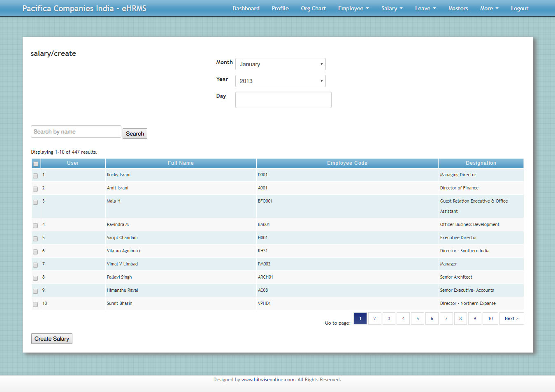The height and width of the screenshot is (392, 555).
Task: Expand the More menu in navbar
Action: pyautogui.click(x=489, y=8)
